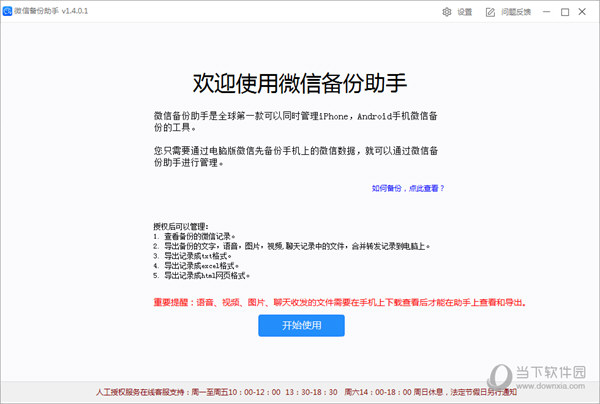600x404 pixels.
Task: Click list item 导出备份的文字，语音，图片
Action: click(x=292, y=246)
